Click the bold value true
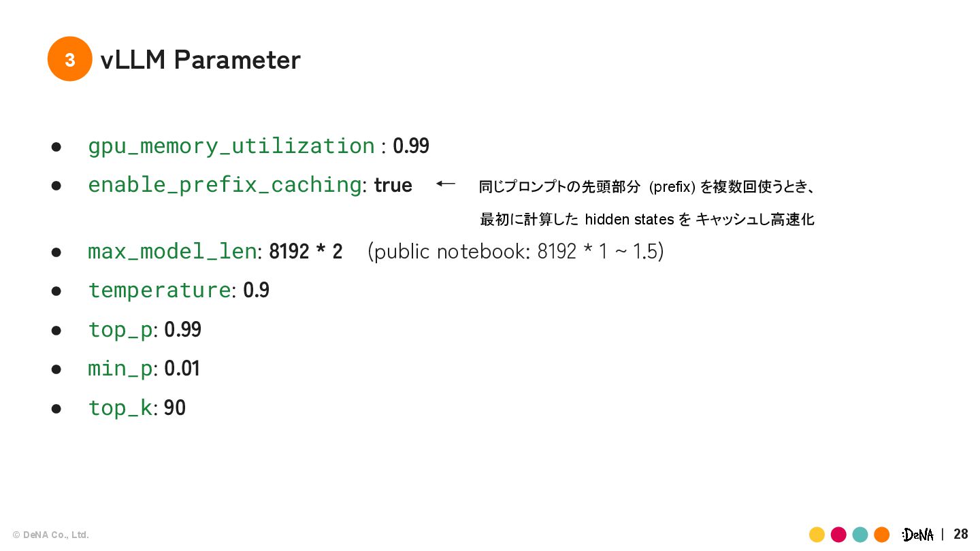 [393, 185]
